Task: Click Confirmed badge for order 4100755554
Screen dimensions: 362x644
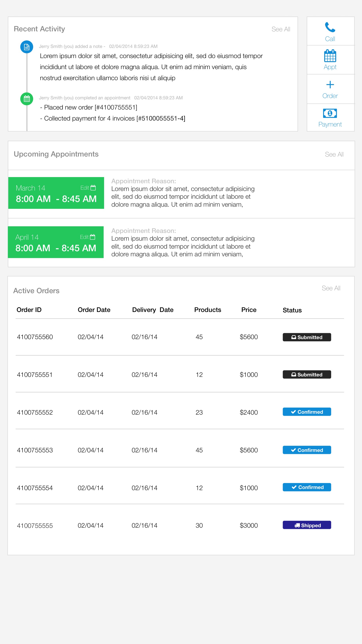Action: click(x=307, y=487)
